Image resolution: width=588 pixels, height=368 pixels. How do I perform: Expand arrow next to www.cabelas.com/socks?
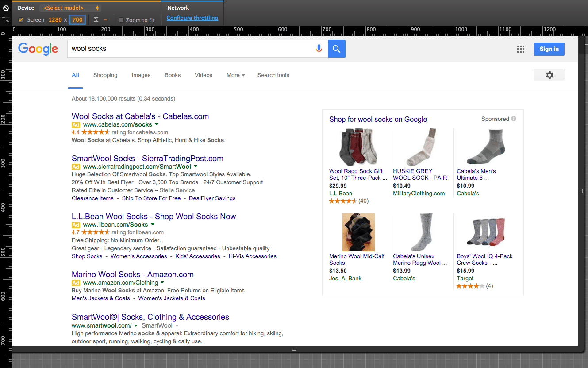pyautogui.click(x=157, y=125)
